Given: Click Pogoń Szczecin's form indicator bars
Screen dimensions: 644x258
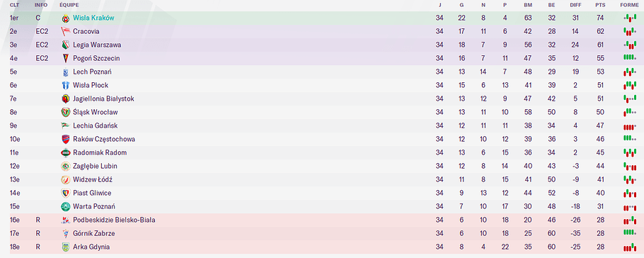Looking at the screenshot, I should (x=630, y=57).
